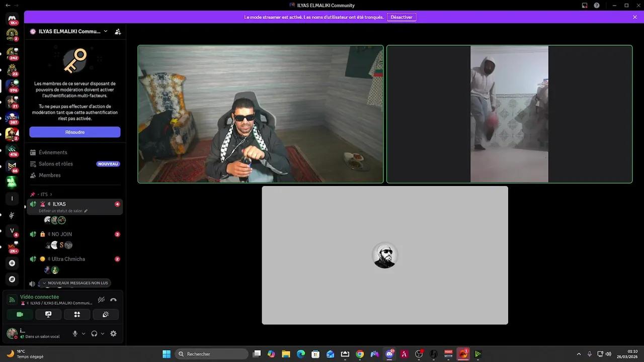The image size is (644, 362).
Task: Open the Membres list
Action: (x=75, y=175)
